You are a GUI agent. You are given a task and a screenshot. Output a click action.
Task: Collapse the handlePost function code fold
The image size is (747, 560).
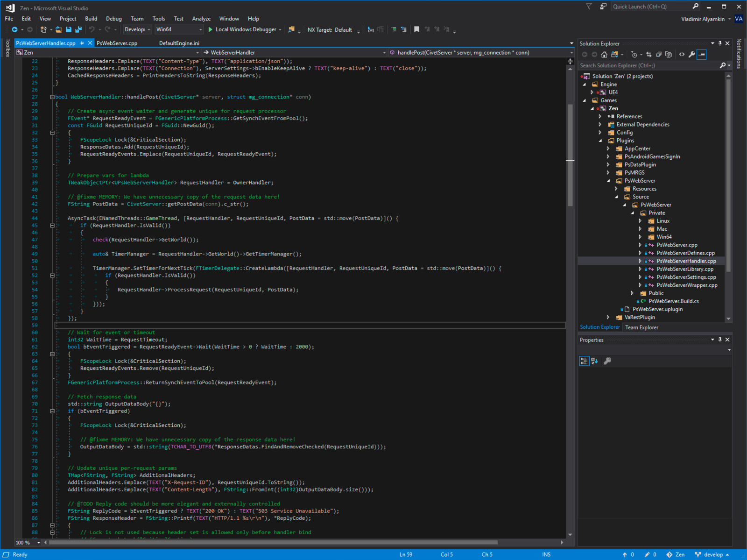coord(52,97)
